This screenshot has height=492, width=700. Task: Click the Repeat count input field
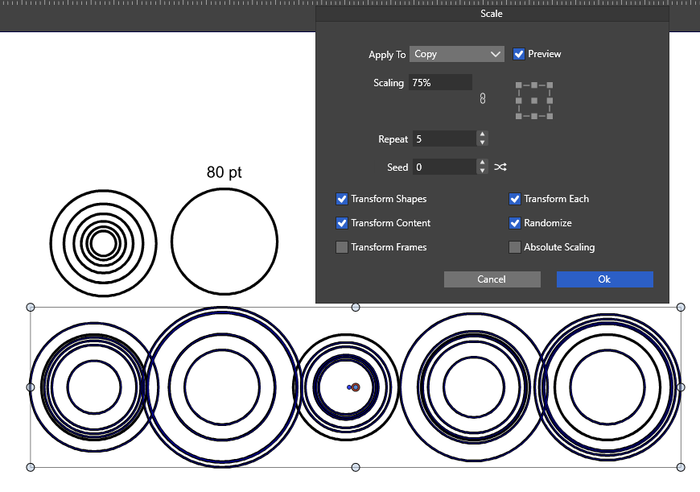click(441, 139)
